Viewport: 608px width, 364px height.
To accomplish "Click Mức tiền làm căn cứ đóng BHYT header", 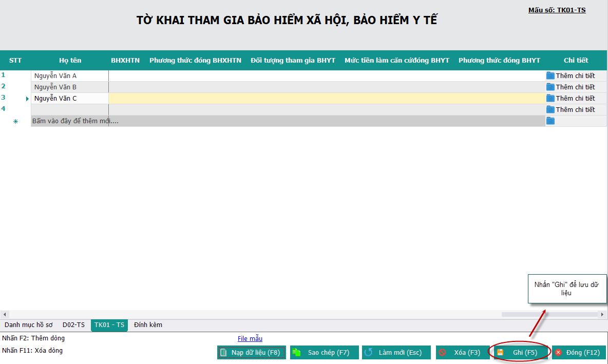I will [396, 60].
